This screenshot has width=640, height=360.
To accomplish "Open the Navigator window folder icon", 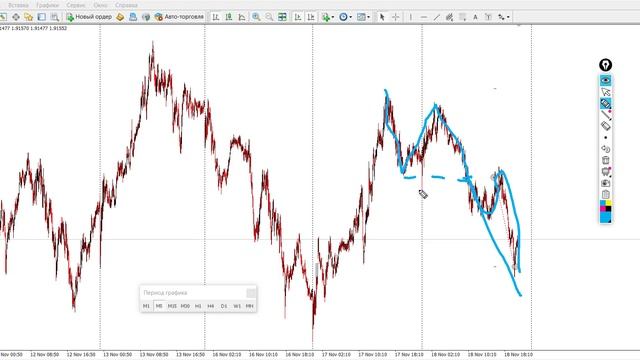I will [x=28, y=17].
